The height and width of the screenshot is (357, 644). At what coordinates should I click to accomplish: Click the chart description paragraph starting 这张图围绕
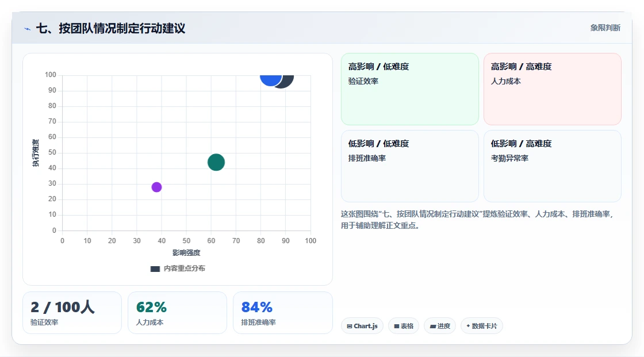click(x=477, y=220)
